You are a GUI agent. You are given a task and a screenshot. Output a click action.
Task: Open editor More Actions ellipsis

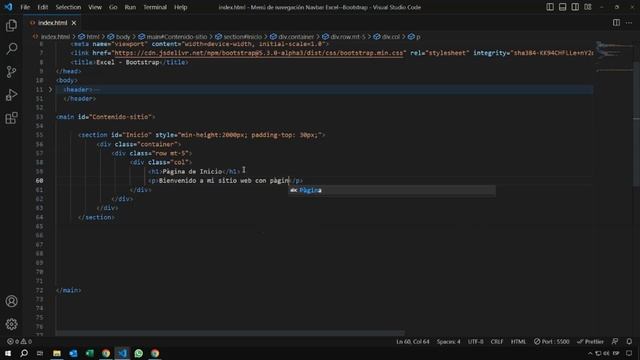point(629,23)
